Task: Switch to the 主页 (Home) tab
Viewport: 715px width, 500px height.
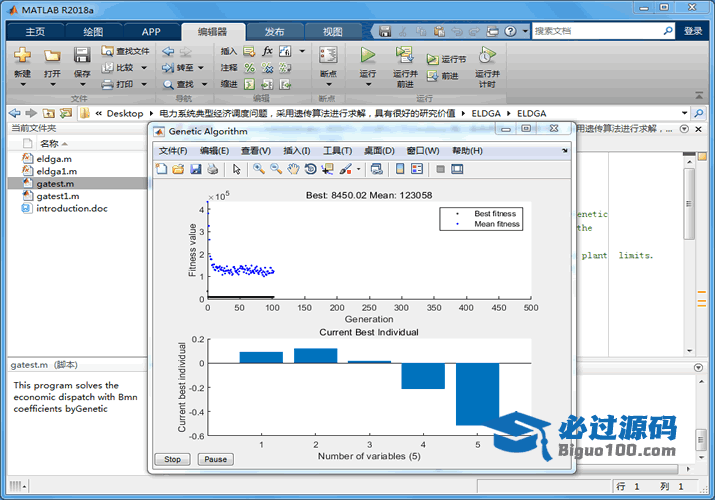Action: [35, 31]
